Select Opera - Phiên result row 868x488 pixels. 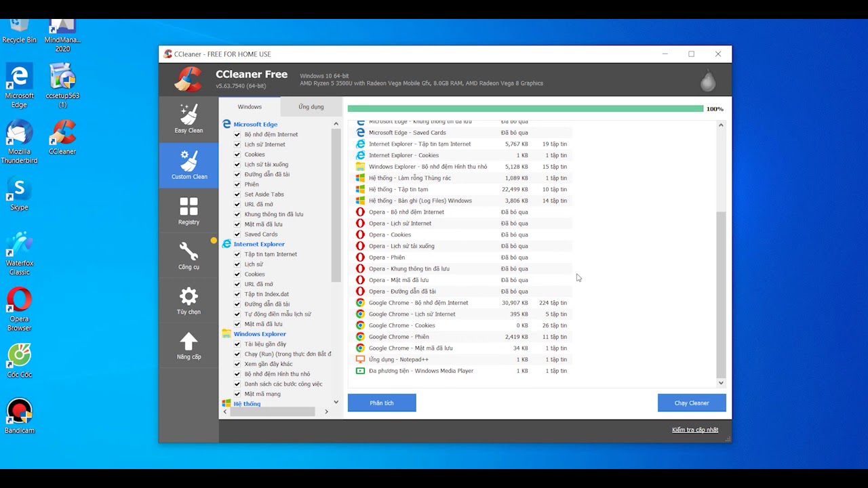[x=464, y=258]
